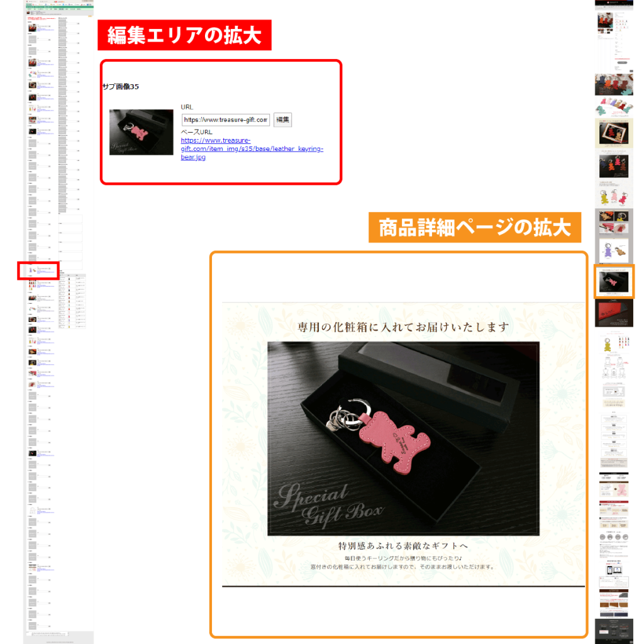Click the red-highlighted row in the left page overview

point(38,270)
